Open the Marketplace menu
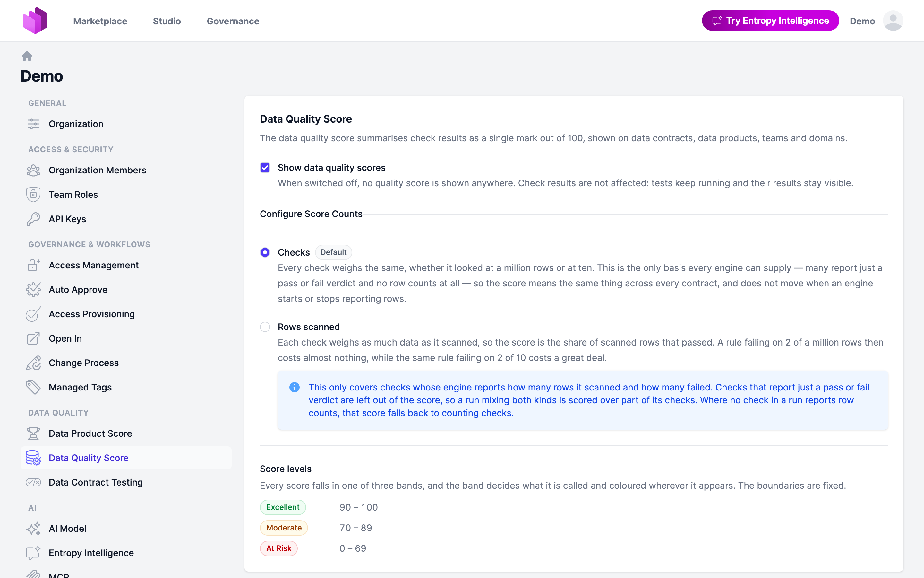This screenshot has height=578, width=924. [x=100, y=21]
